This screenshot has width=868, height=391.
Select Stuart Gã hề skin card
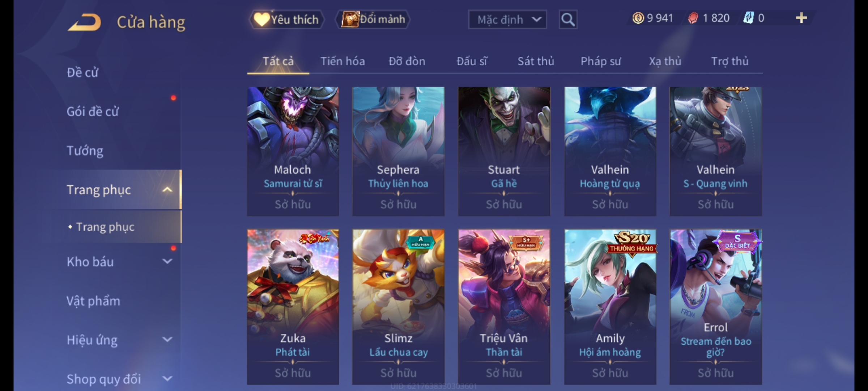click(504, 151)
